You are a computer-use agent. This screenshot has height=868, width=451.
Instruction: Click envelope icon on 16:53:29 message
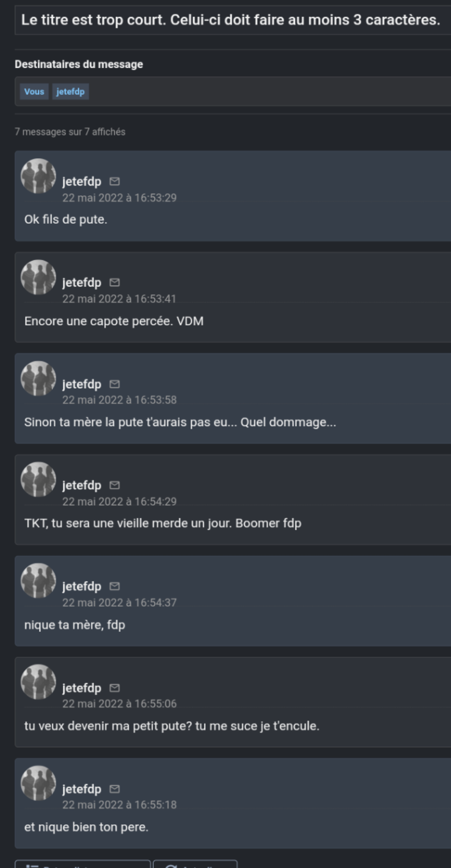[114, 181]
